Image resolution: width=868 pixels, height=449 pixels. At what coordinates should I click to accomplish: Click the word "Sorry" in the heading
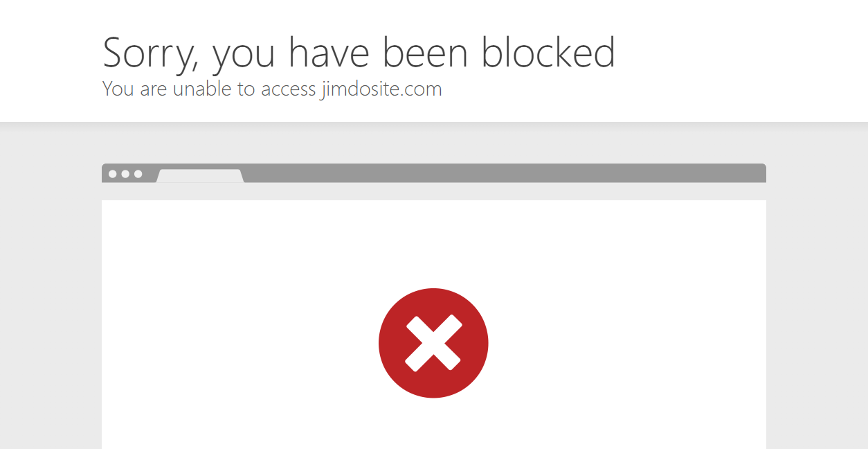150,54
